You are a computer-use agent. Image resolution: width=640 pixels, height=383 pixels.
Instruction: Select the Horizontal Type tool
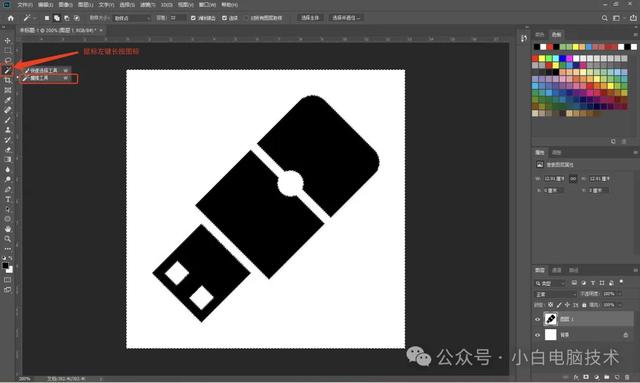coord(7,199)
